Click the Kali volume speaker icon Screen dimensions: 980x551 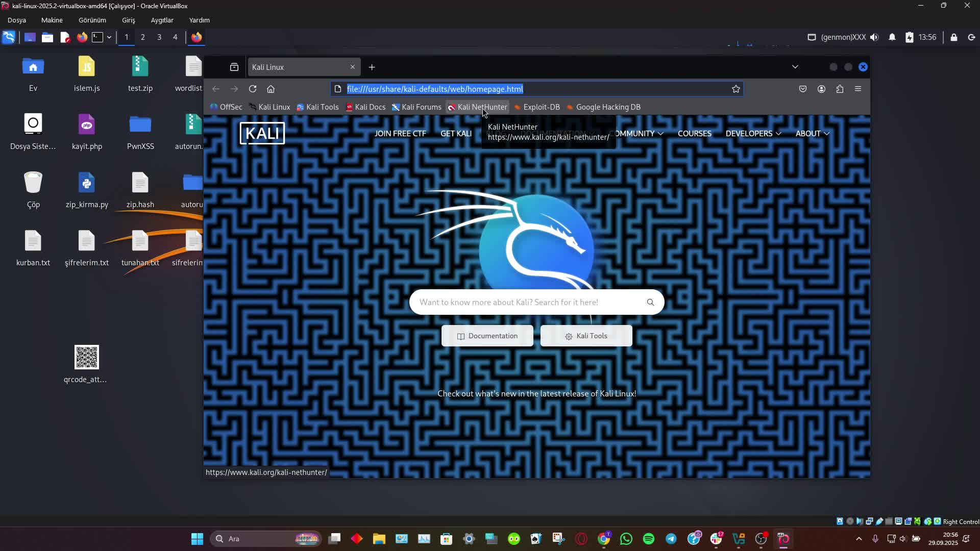tap(874, 37)
